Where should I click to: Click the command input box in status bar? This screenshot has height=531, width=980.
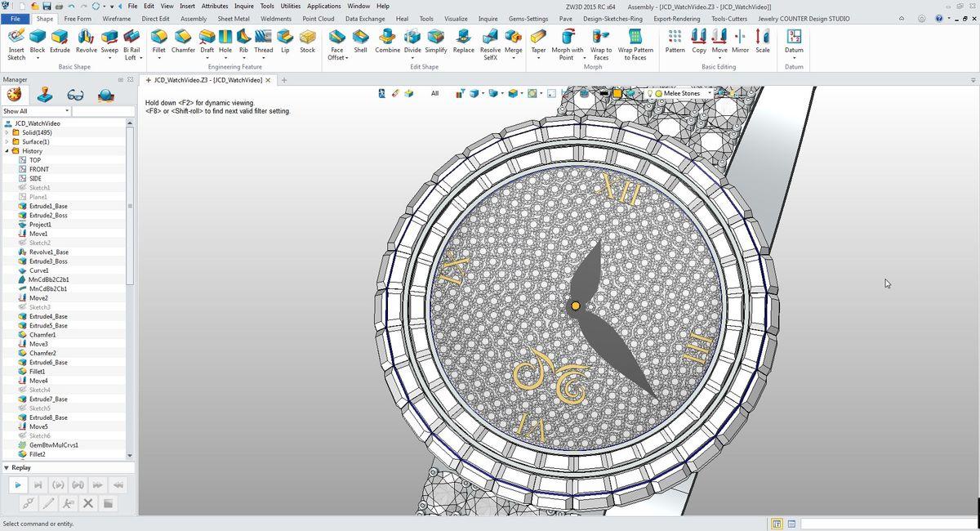[x=889, y=524]
